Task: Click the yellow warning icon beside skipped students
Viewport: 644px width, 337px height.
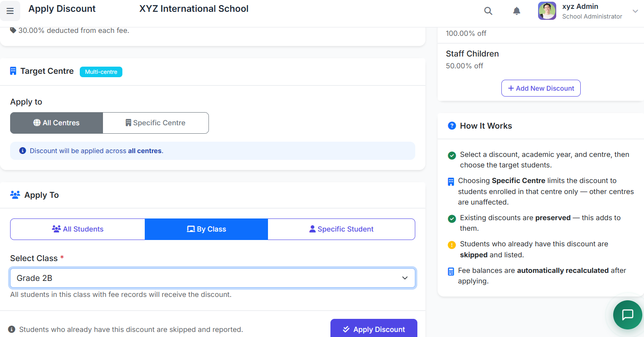Action: point(452,245)
